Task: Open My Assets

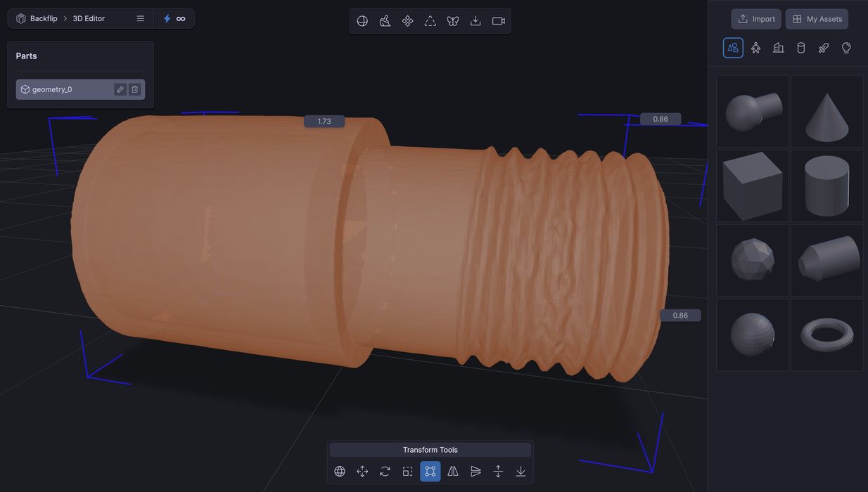Action: (x=817, y=19)
